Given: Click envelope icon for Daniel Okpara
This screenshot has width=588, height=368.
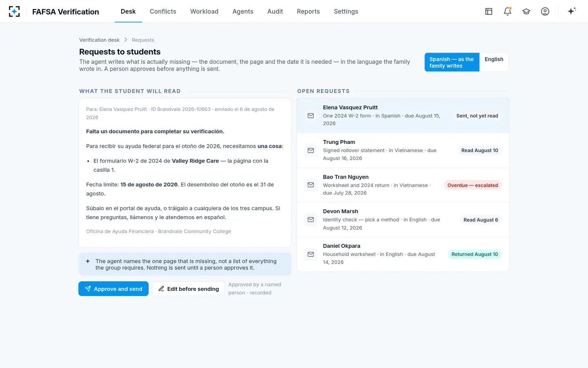Looking at the screenshot, I should tap(311, 254).
